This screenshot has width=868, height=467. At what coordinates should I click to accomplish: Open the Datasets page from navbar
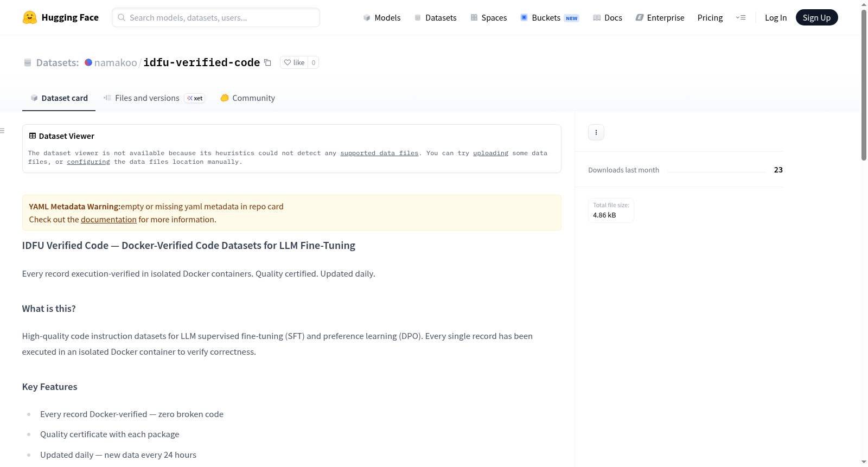(435, 17)
